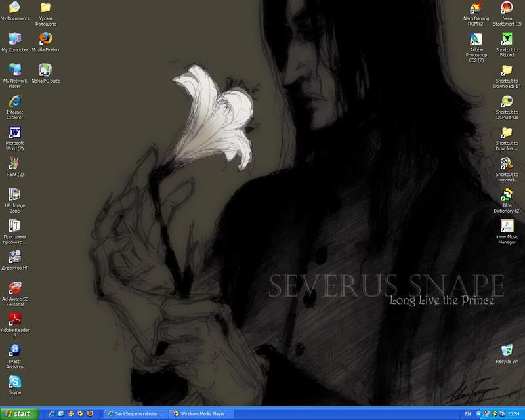
Task: Launch Shortcut to moviemk icon
Action: (x=507, y=169)
